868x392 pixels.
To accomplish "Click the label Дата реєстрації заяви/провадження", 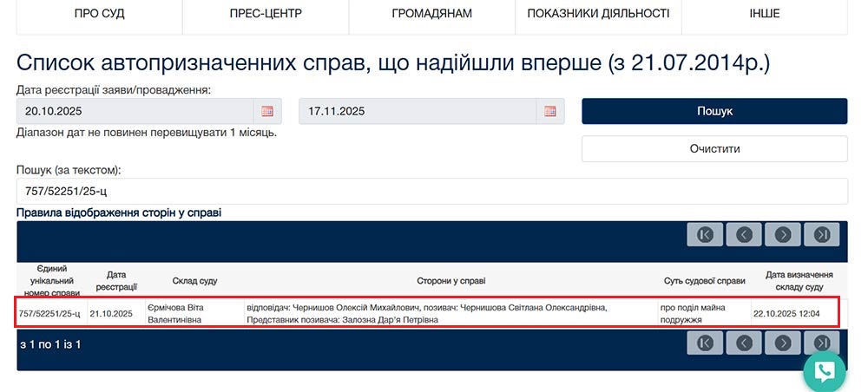I will (x=114, y=89).
